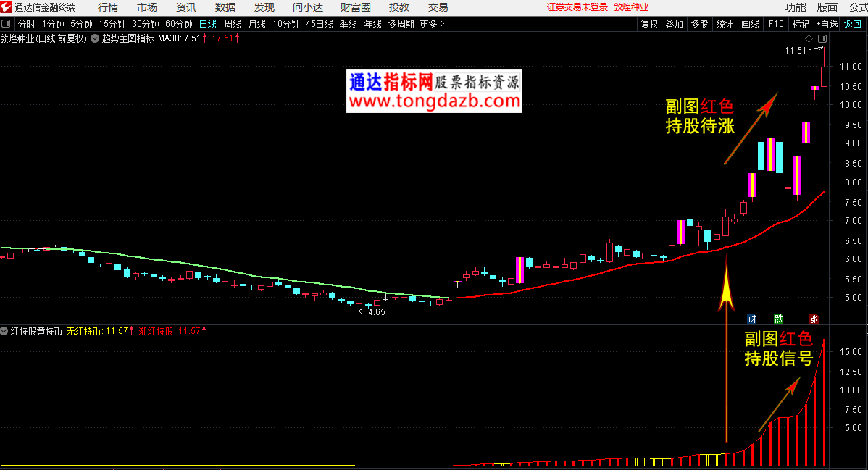
Task: Switch to the 15分钟 period tab
Action: (112, 24)
